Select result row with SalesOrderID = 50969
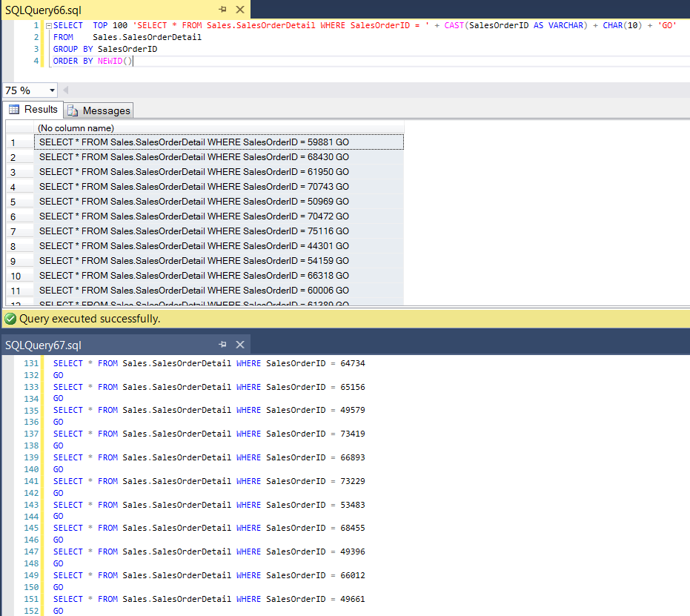This screenshot has height=616, width=690. 219,202
